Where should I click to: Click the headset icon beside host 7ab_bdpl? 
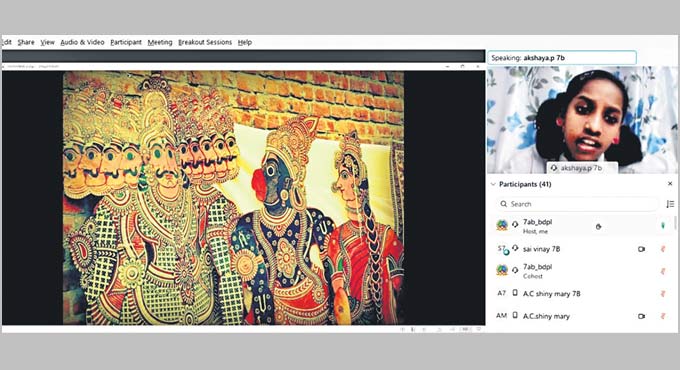tap(515, 224)
